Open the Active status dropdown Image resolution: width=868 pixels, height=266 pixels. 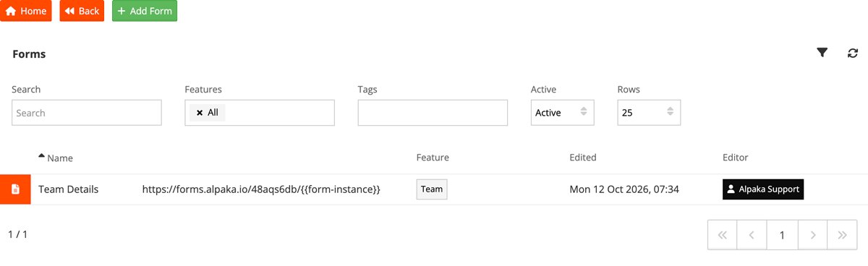point(562,113)
